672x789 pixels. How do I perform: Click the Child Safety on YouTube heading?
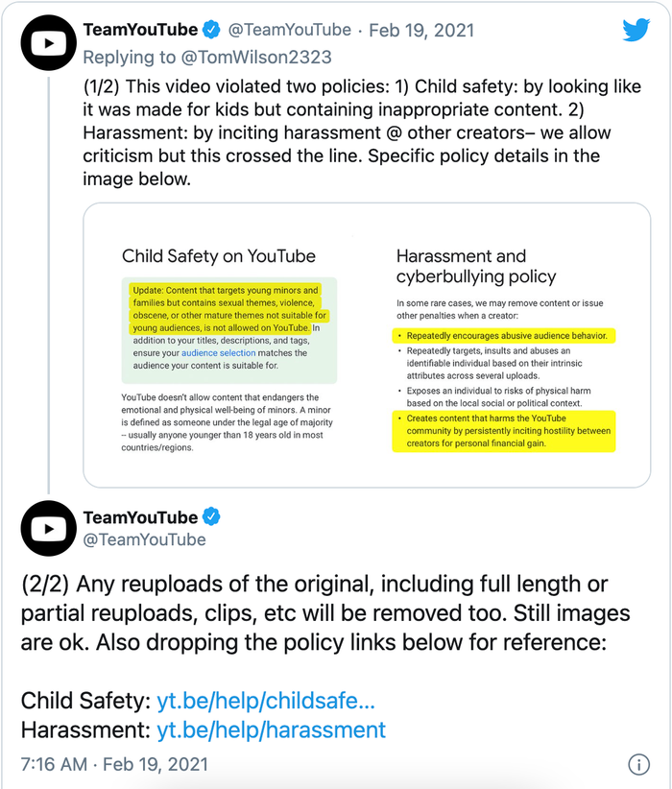[219, 256]
